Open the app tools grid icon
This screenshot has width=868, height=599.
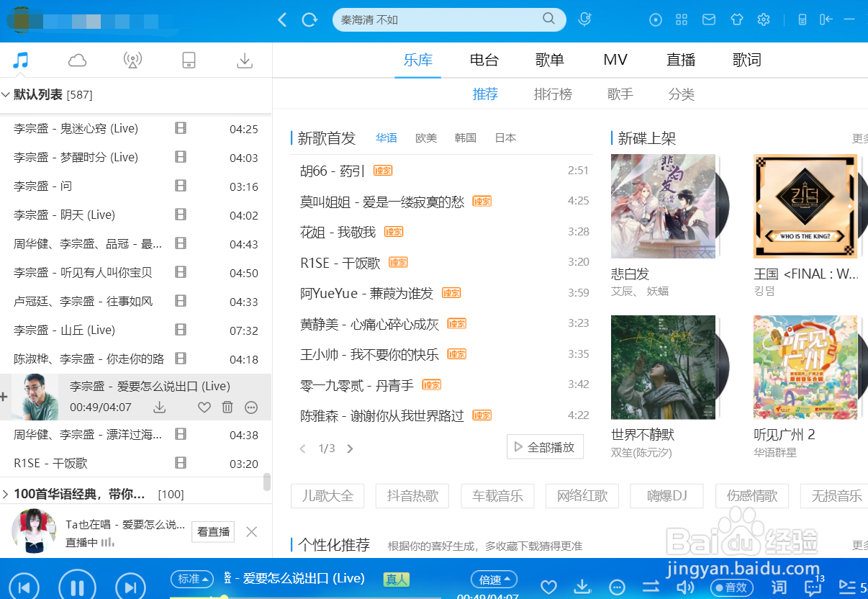[682, 19]
